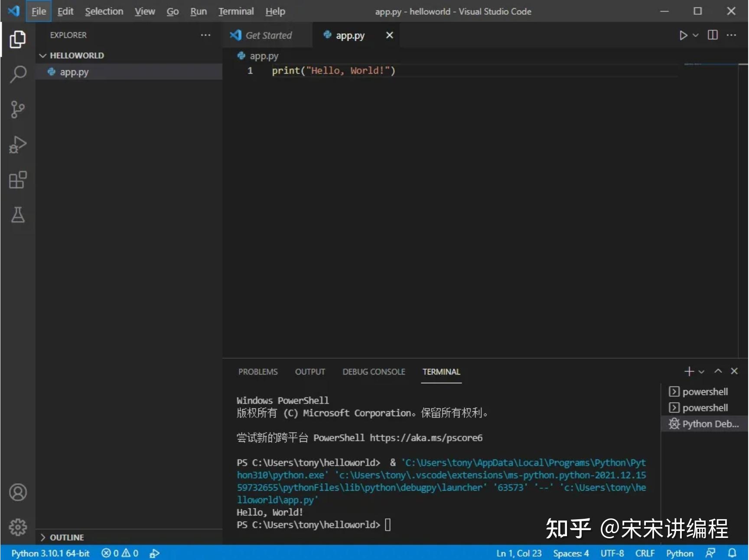Toggle the split editor layout
Viewport: 749px width, 560px height.
(x=713, y=35)
